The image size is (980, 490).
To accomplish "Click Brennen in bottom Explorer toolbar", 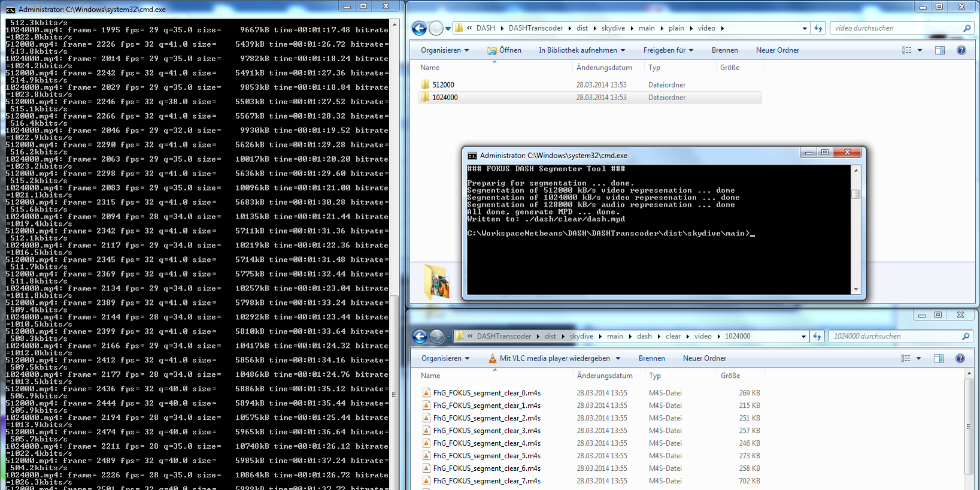I will coord(651,358).
